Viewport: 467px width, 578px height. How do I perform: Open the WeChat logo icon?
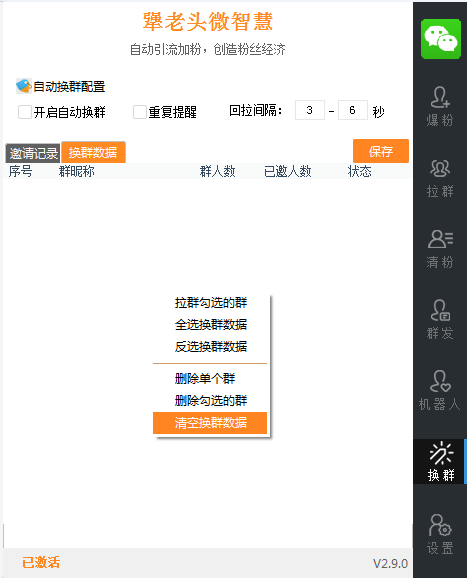tap(440, 39)
